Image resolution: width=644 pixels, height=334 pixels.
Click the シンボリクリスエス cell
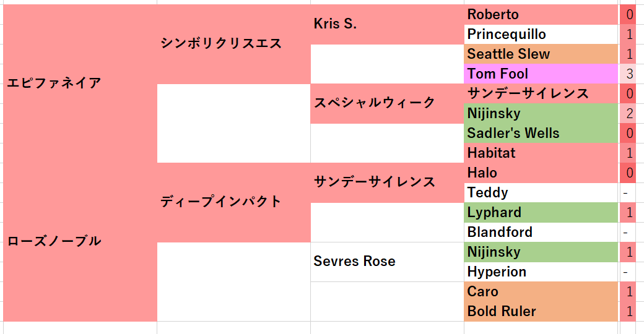click(x=233, y=45)
